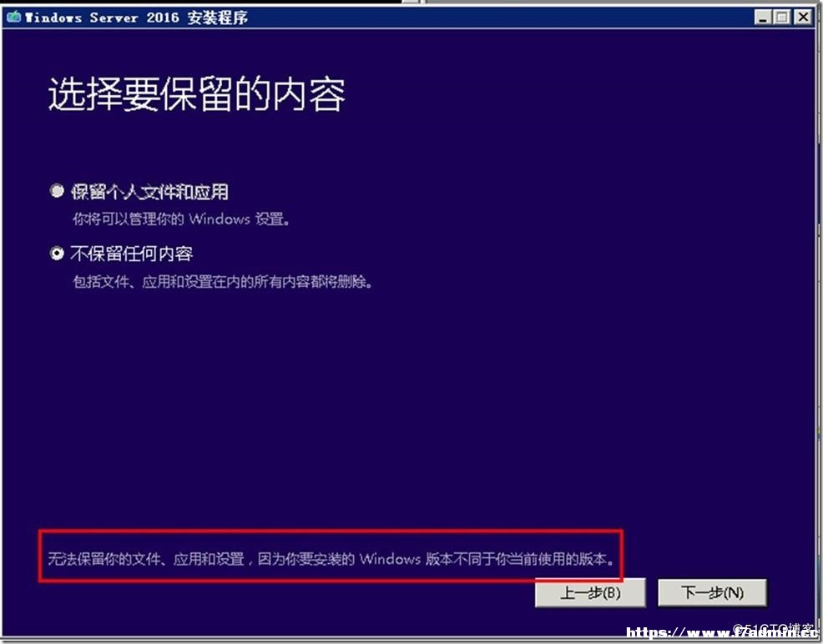
Task: Click the description 包括文件、应用和设置在内的所有内容都将删除。
Action: (x=223, y=282)
